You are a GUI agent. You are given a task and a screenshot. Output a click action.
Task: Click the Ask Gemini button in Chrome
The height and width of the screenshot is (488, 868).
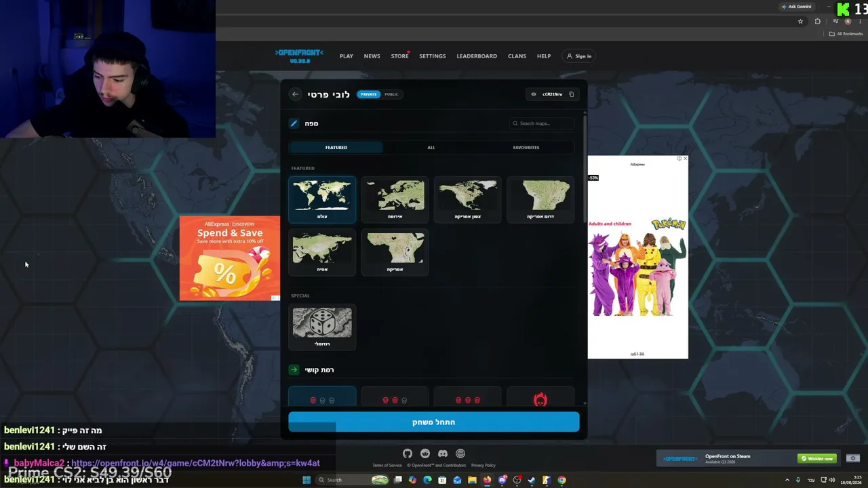(x=796, y=7)
